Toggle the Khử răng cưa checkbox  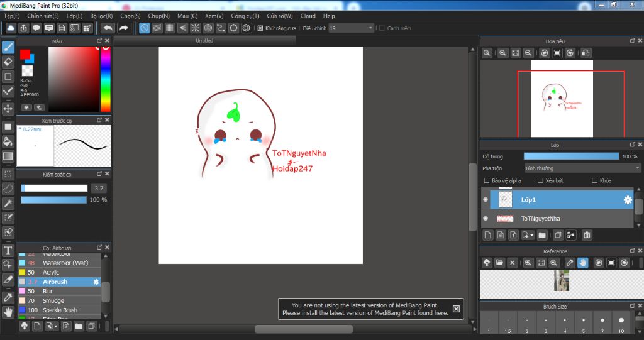click(x=260, y=28)
